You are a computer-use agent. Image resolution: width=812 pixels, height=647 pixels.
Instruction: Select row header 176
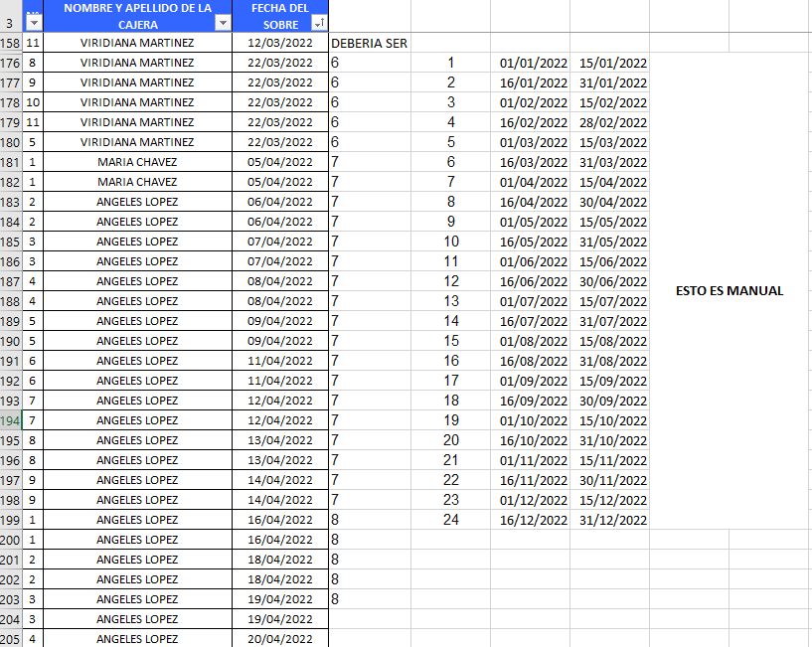(x=10, y=63)
